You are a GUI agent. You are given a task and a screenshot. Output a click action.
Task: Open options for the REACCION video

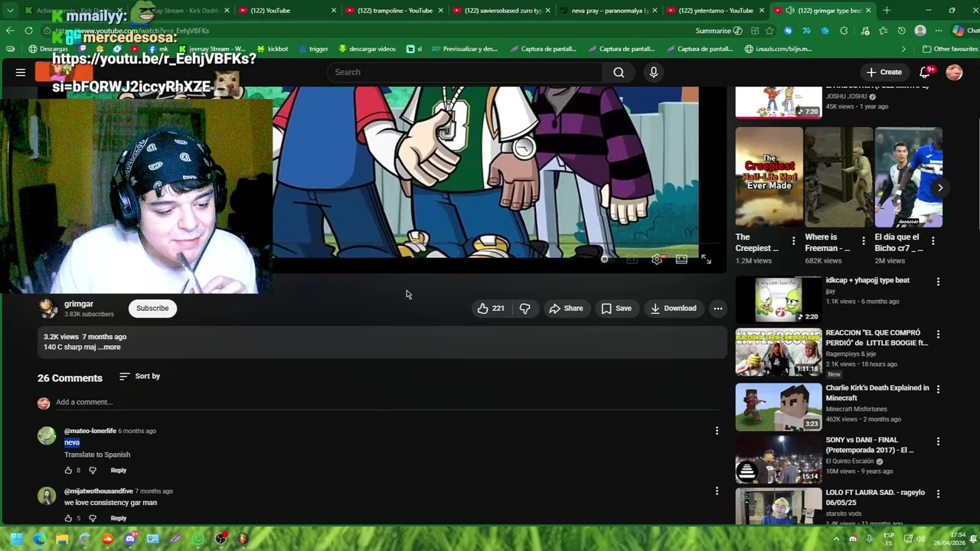coord(938,334)
